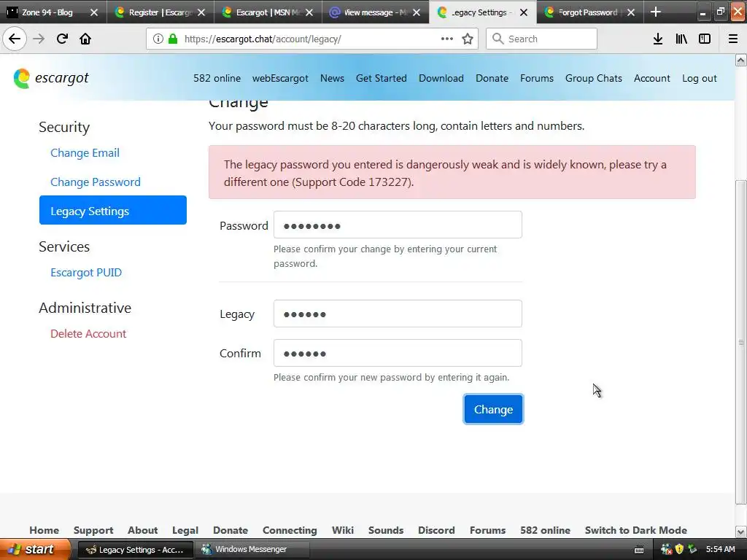Click the 582 online header link
Screen dimensions: 747x560
(217, 78)
